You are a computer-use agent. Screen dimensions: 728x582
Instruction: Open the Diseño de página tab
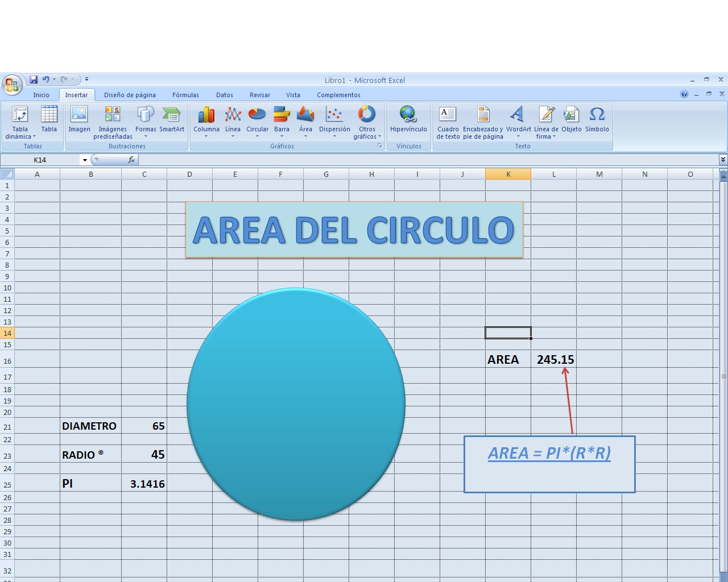coord(130,95)
